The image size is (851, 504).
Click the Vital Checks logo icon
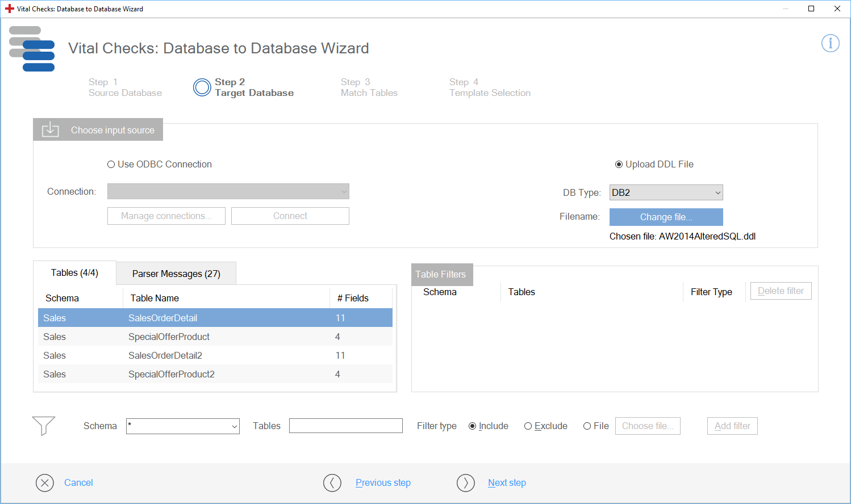[x=32, y=49]
